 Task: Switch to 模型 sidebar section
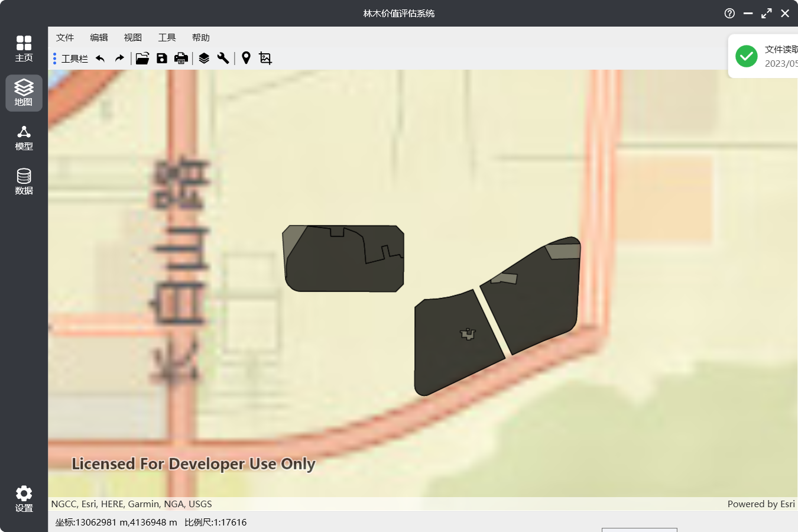click(24, 138)
